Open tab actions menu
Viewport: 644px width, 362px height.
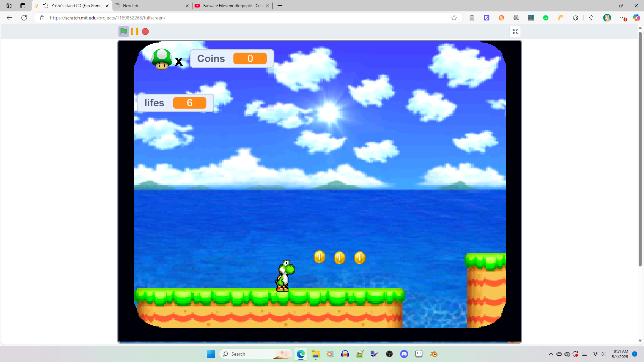pyautogui.click(x=23, y=6)
